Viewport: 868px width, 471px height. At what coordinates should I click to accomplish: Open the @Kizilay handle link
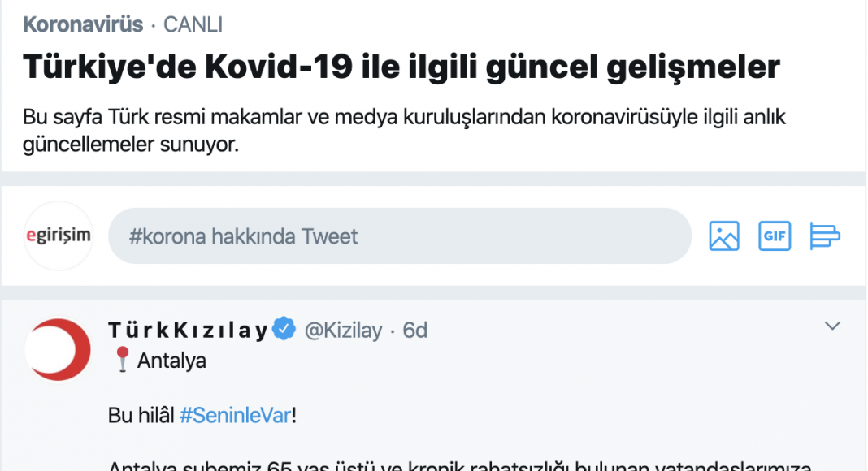(343, 330)
